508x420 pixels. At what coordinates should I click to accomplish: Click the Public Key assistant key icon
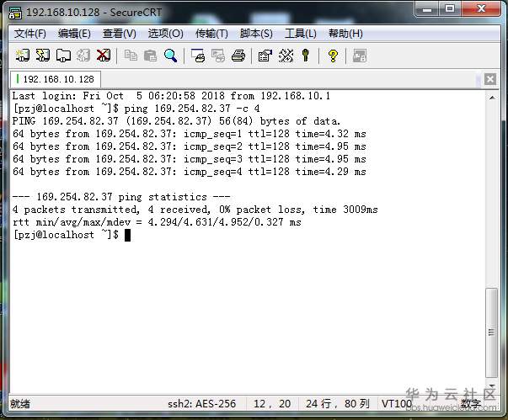coord(305,56)
